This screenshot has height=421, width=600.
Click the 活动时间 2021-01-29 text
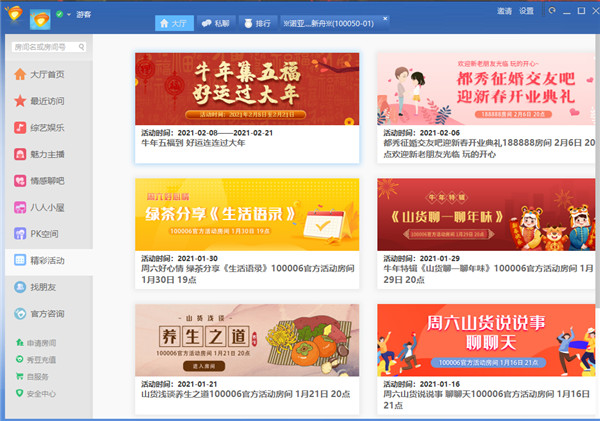(422, 258)
